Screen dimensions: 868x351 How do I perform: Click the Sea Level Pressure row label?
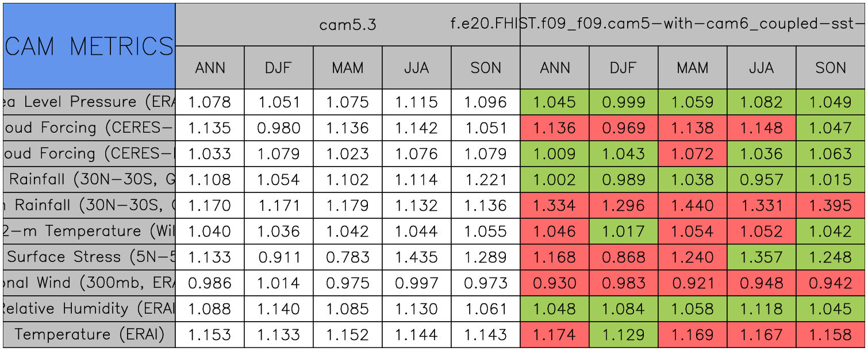(x=89, y=102)
